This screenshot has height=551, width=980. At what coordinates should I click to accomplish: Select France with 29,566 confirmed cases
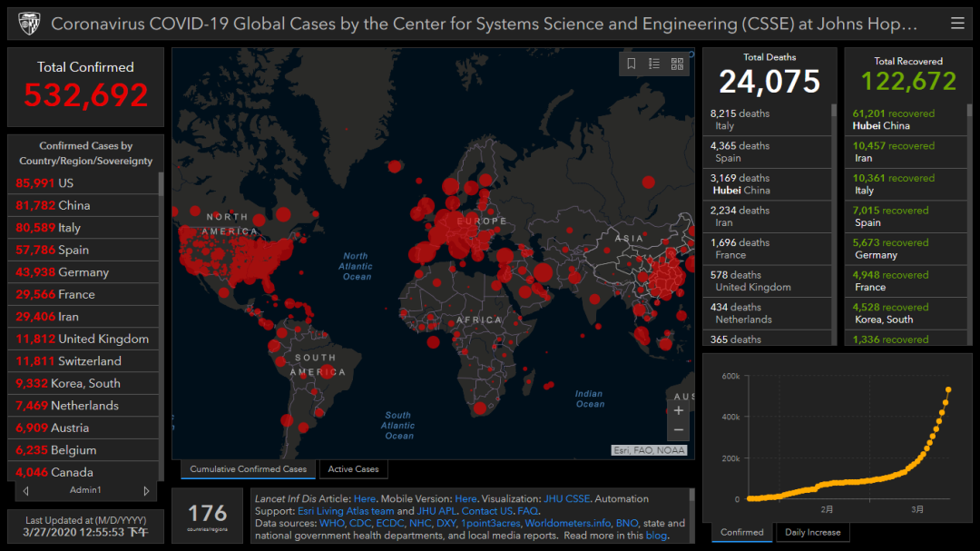pos(83,295)
